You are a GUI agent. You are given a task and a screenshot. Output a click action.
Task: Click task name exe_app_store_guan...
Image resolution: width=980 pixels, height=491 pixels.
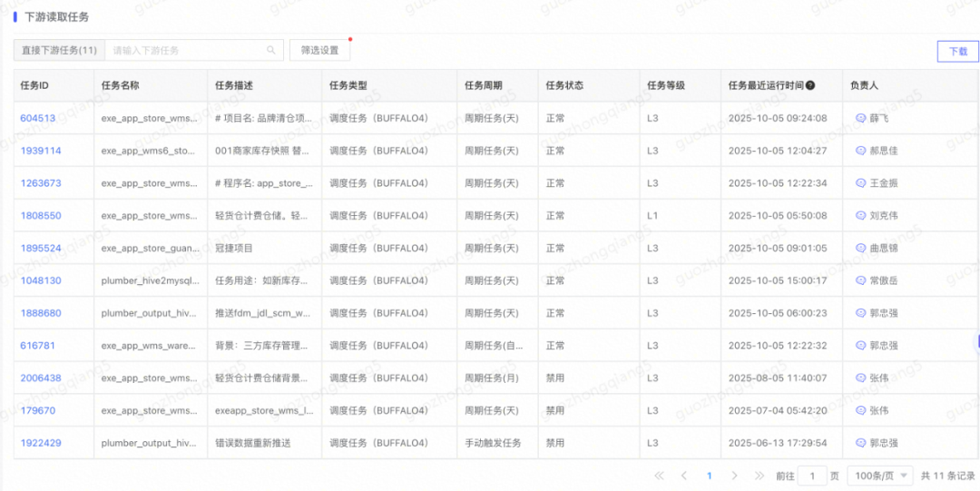(151, 249)
